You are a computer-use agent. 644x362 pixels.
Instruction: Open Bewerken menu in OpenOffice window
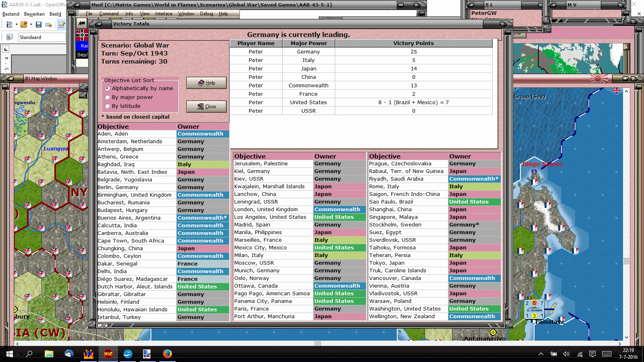click(x=34, y=14)
